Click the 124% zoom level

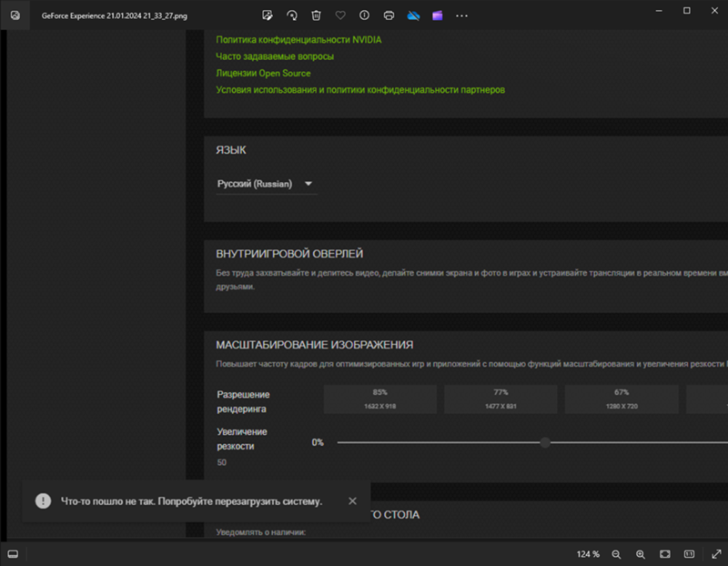(x=587, y=554)
